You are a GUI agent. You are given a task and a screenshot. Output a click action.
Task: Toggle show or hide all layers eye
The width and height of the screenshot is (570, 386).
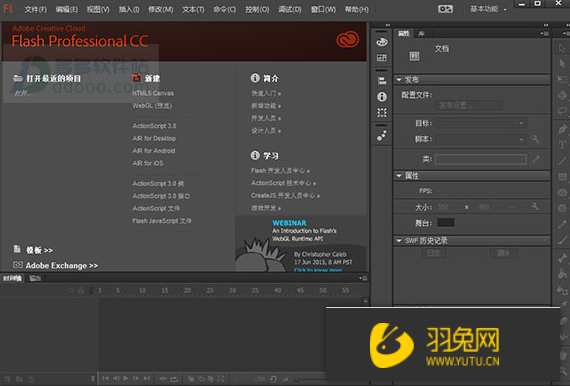(x=71, y=290)
